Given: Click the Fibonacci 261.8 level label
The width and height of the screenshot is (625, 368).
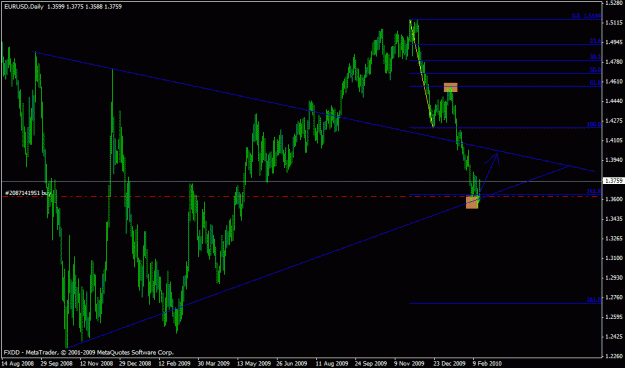Looking at the screenshot, I should (x=594, y=300).
